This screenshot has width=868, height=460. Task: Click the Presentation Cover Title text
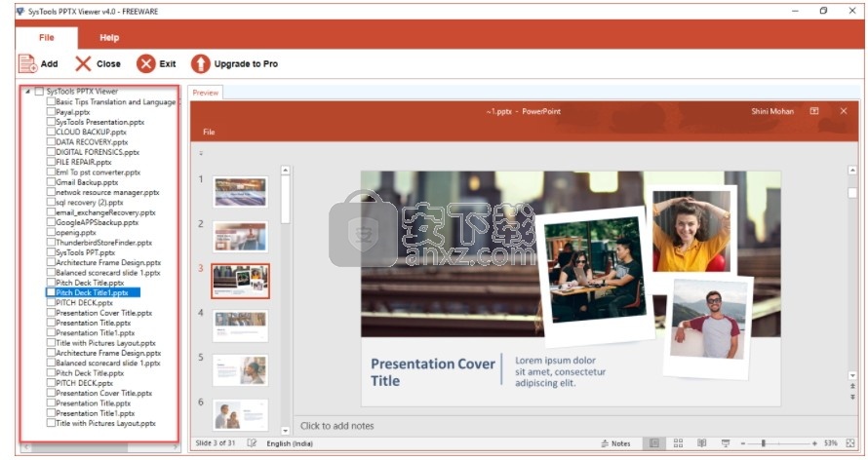coord(433,372)
